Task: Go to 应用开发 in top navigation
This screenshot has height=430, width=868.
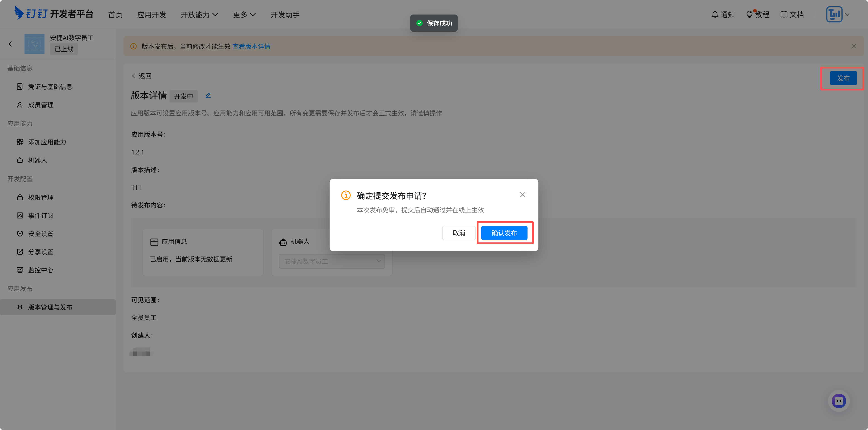Action: tap(152, 15)
